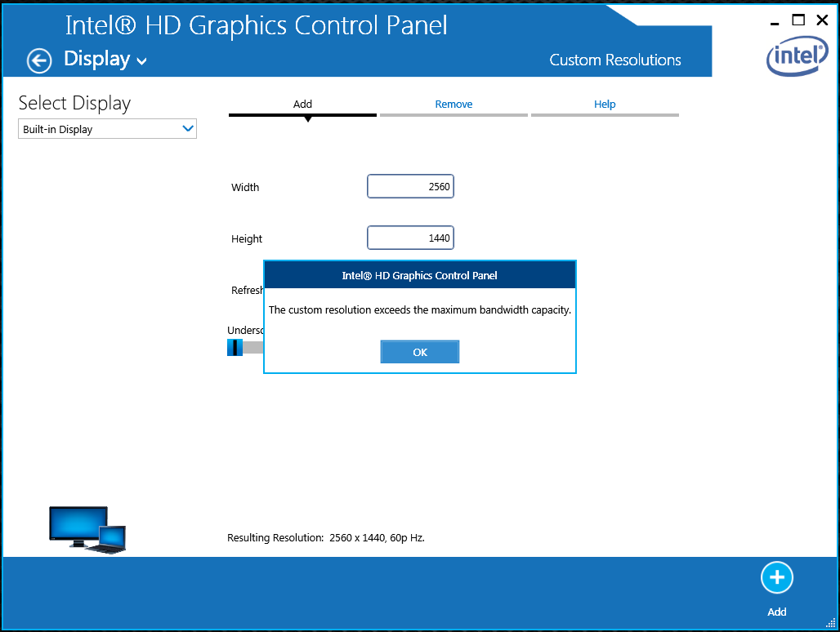This screenshot has width=840, height=632.
Task: Click the Underscan slider handle
Action: point(235,347)
